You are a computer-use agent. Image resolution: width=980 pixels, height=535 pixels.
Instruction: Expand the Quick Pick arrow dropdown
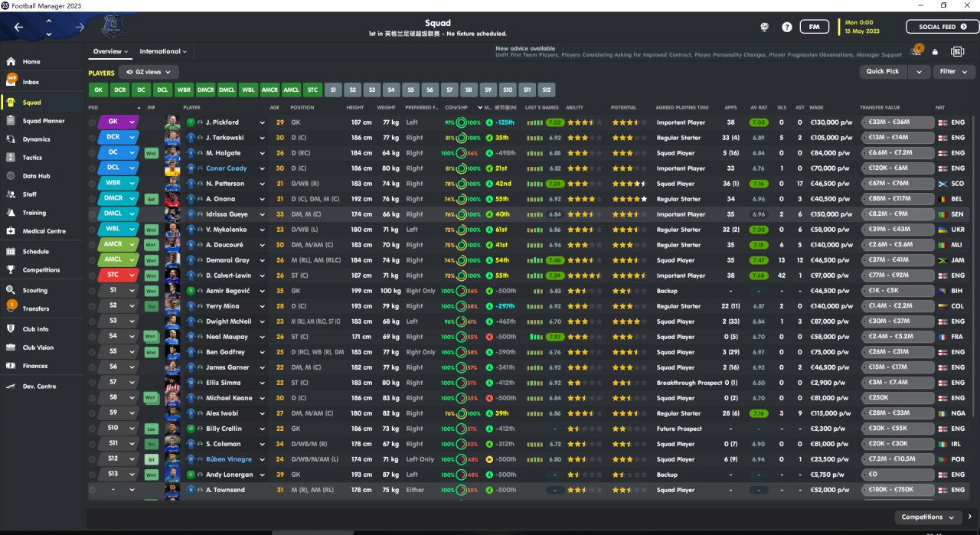coord(919,71)
